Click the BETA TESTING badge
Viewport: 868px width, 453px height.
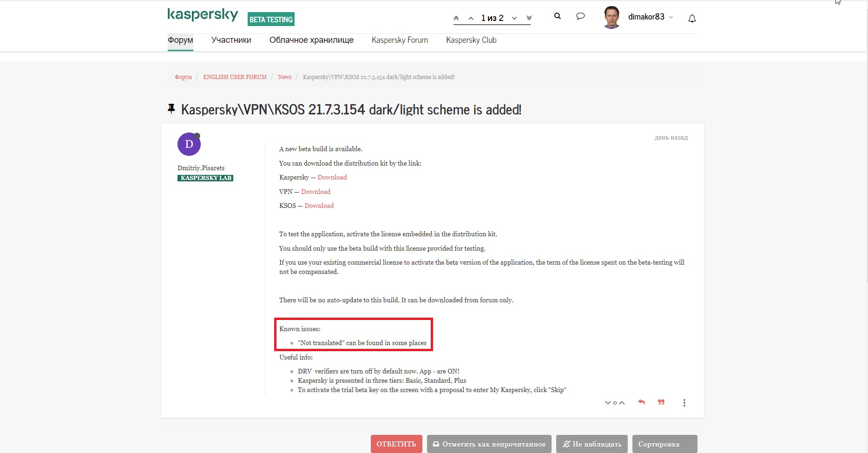271,19
